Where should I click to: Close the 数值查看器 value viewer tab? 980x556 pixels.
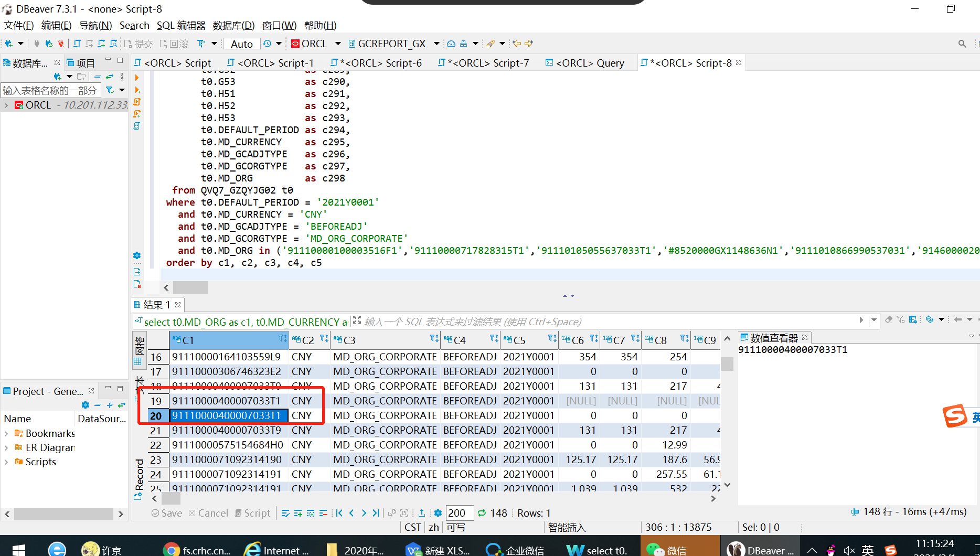(x=805, y=337)
